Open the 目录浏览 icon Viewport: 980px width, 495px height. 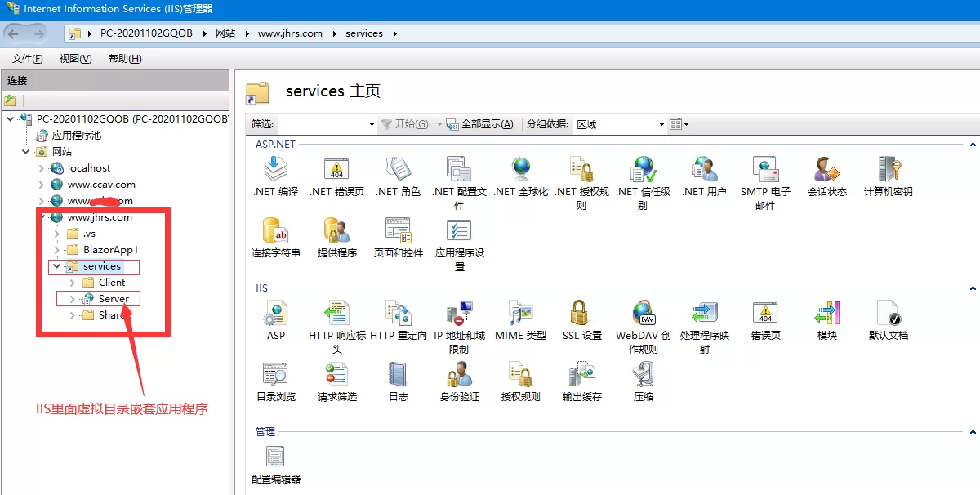tap(275, 374)
